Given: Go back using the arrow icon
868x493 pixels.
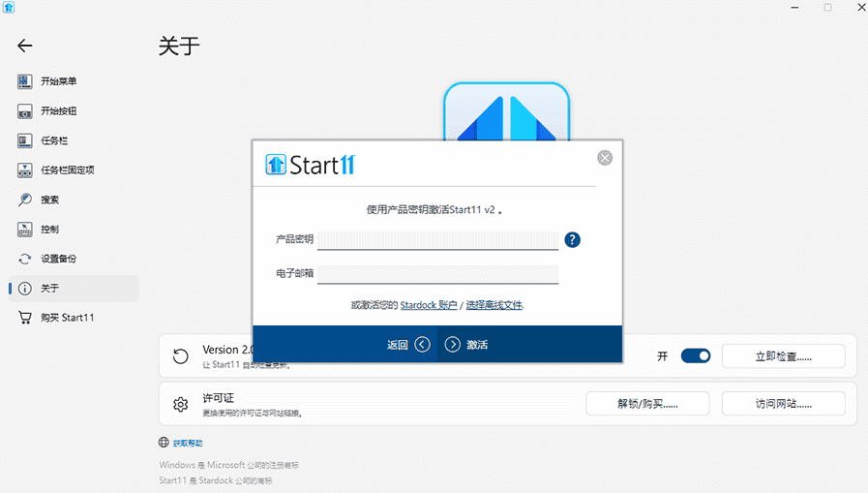Looking at the screenshot, I should tap(25, 46).
